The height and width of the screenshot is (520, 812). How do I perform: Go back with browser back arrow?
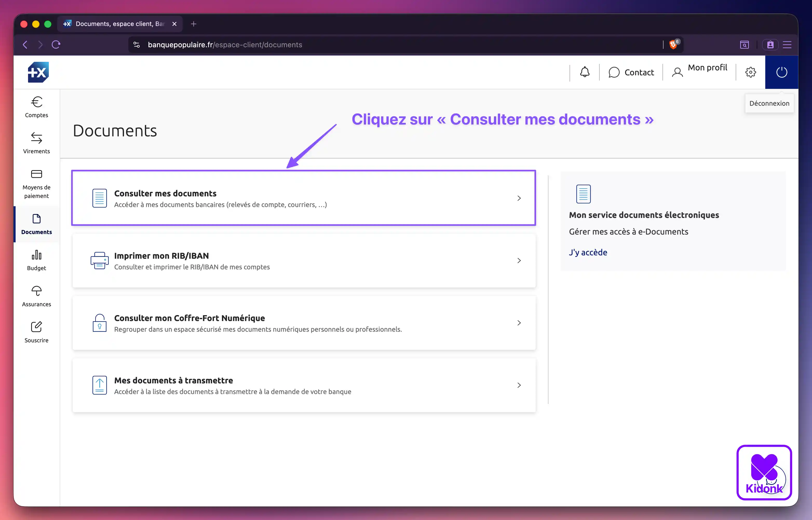[x=25, y=45]
